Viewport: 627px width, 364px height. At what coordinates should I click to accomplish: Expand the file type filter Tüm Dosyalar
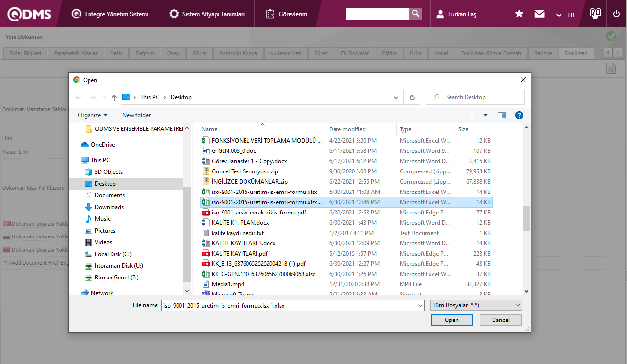pyautogui.click(x=476, y=305)
